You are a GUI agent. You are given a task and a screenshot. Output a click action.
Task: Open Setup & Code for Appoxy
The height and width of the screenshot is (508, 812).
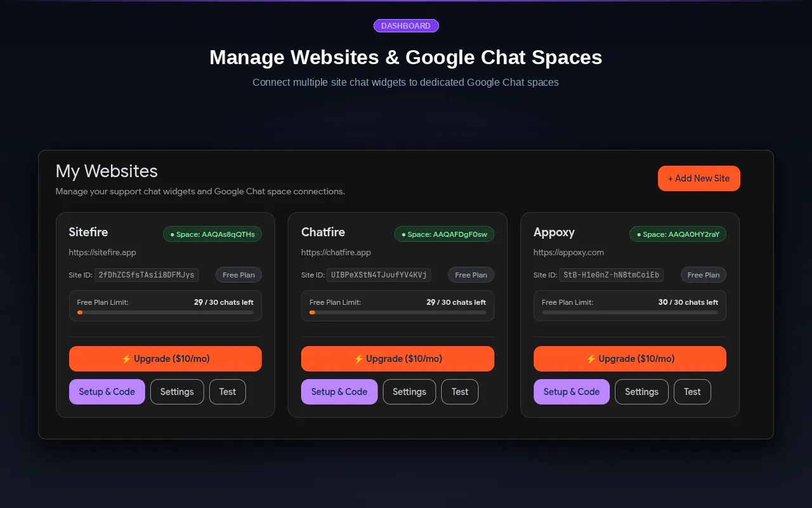tap(572, 392)
